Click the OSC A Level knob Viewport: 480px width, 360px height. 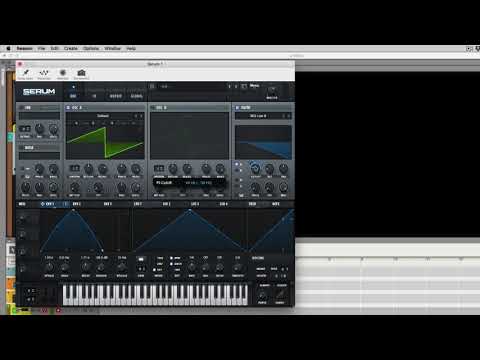tap(136, 188)
